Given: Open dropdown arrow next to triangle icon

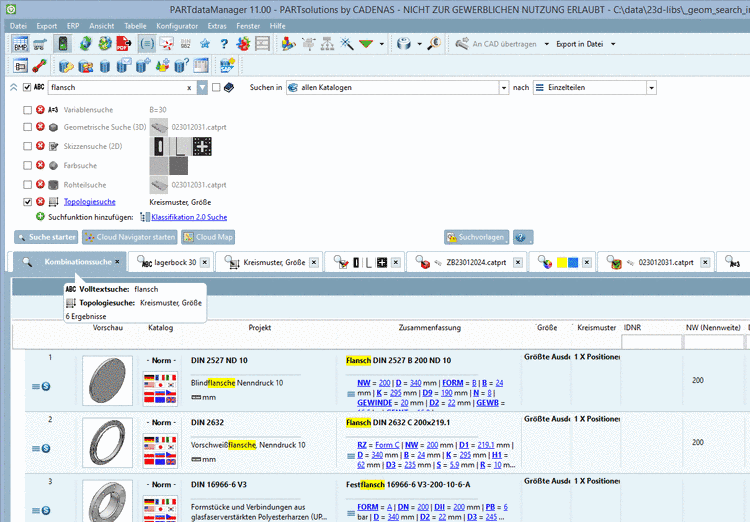Looking at the screenshot, I should point(381,44).
